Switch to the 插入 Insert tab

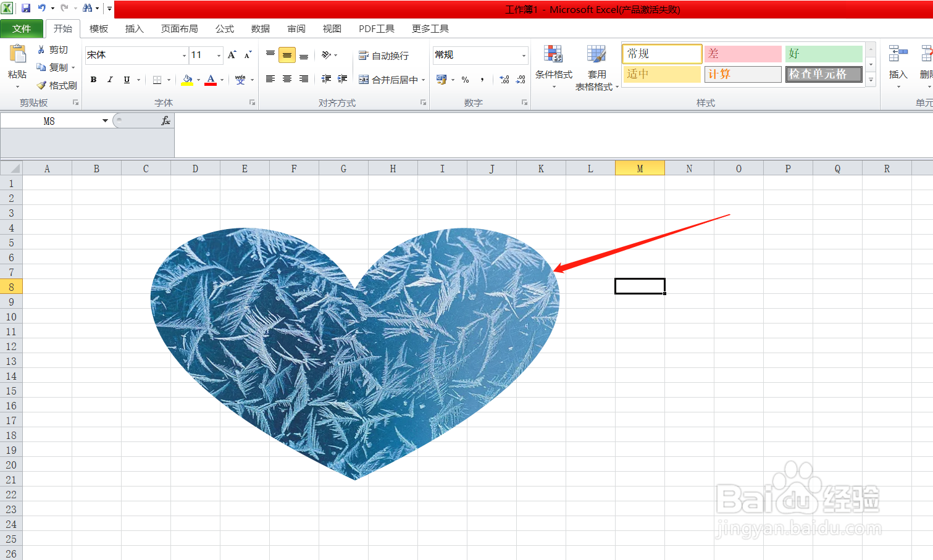coord(134,29)
